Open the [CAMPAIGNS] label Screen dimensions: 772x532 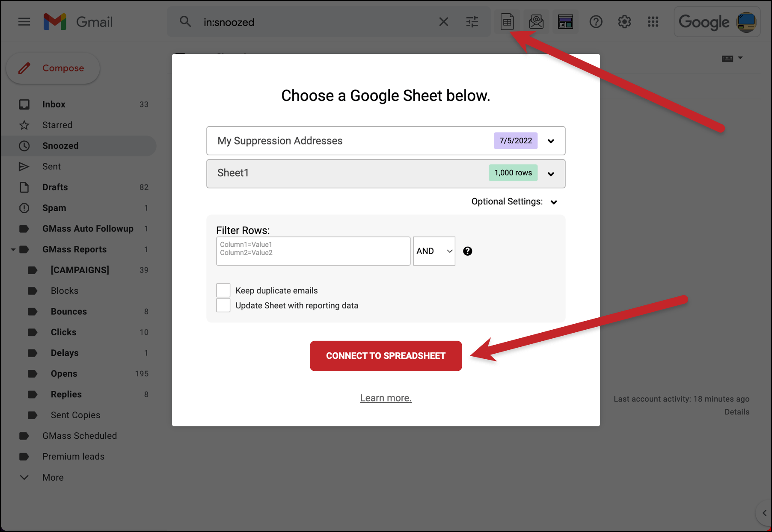79,270
